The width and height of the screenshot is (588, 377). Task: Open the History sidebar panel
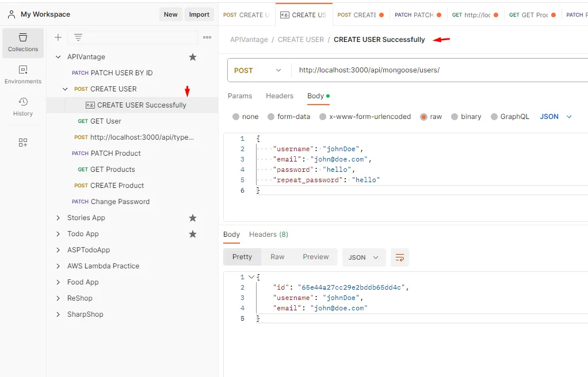[23, 107]
